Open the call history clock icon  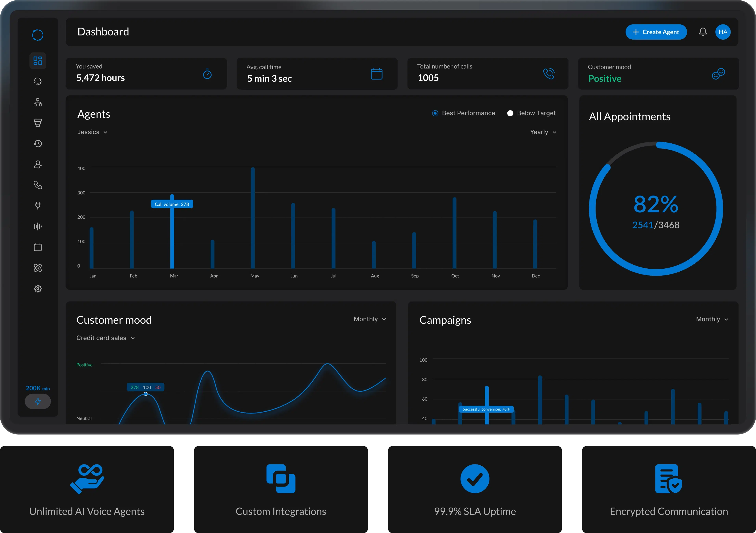[38, 144]
